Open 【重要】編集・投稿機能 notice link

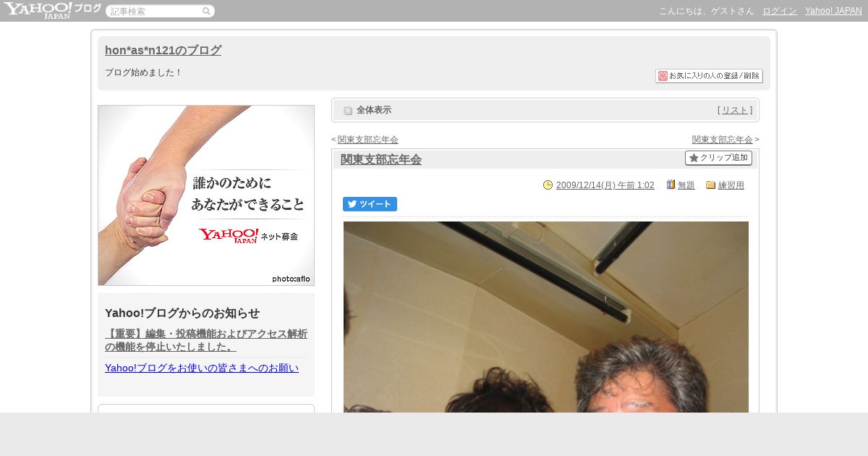(206, 340)
